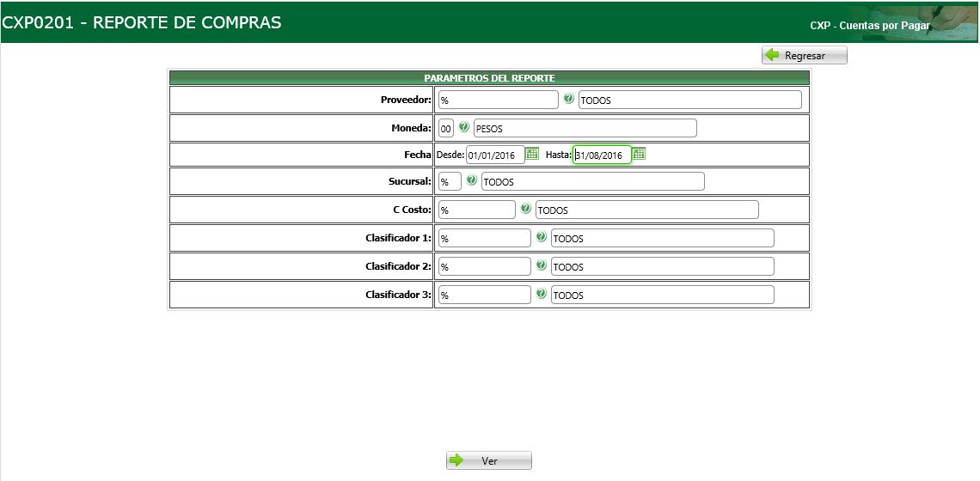The width and height of the screenshot is (980, 481).
Task: Open the Clasificador 2 lookup help icon
Action: tap(542, 265)
